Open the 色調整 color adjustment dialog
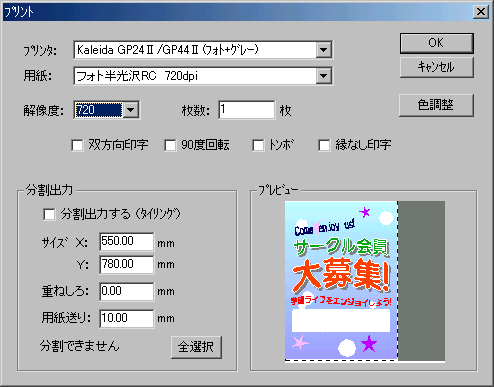Image resolution: width=494 pixels, height=387 pixels. coord(436,105)
